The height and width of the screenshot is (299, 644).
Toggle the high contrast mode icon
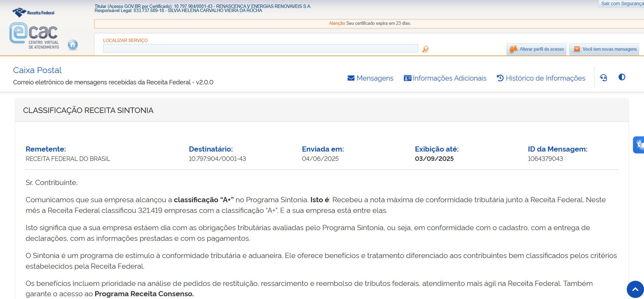[622, 77]
